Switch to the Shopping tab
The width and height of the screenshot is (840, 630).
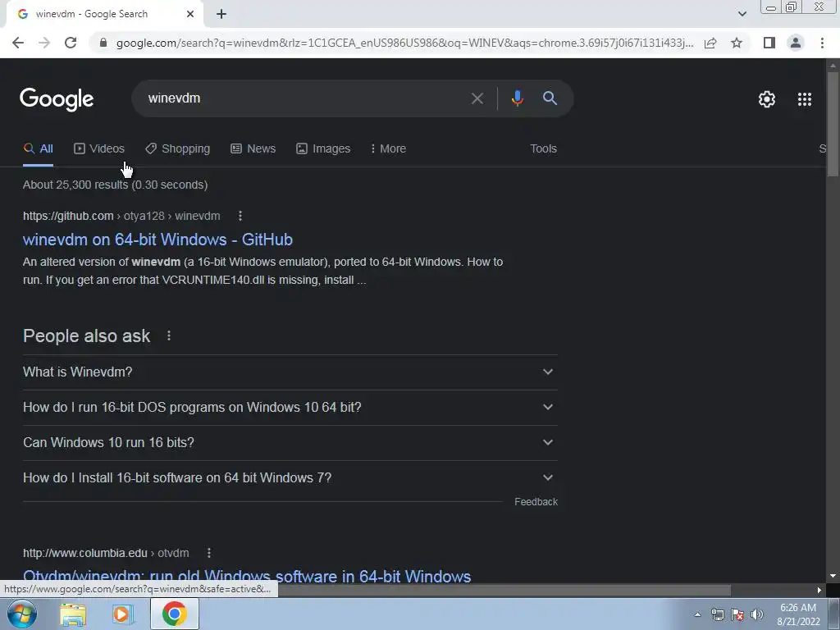click(178, 149)
